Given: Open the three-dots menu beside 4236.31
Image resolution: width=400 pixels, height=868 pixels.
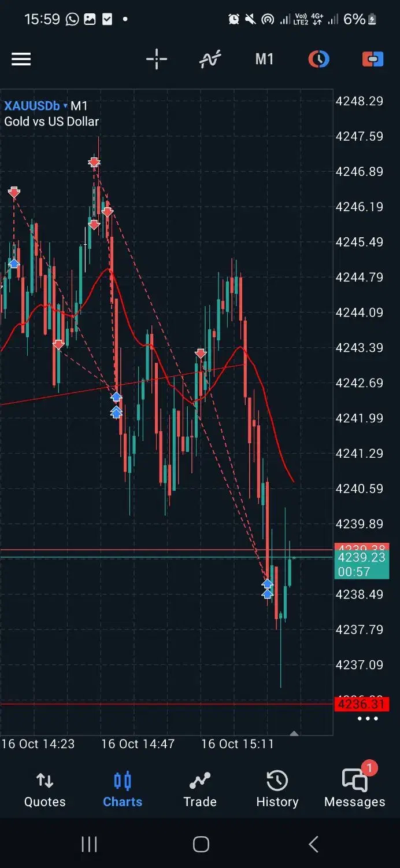Looking at the screenshot, I should pos(368,719).
